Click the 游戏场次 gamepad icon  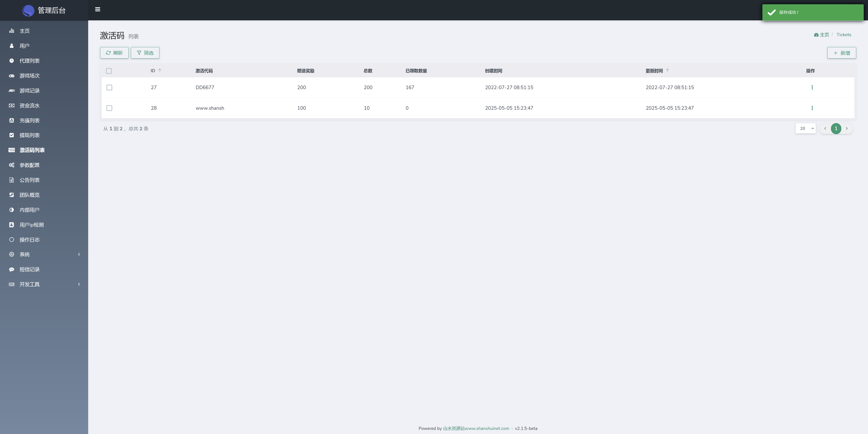(12, 76)
